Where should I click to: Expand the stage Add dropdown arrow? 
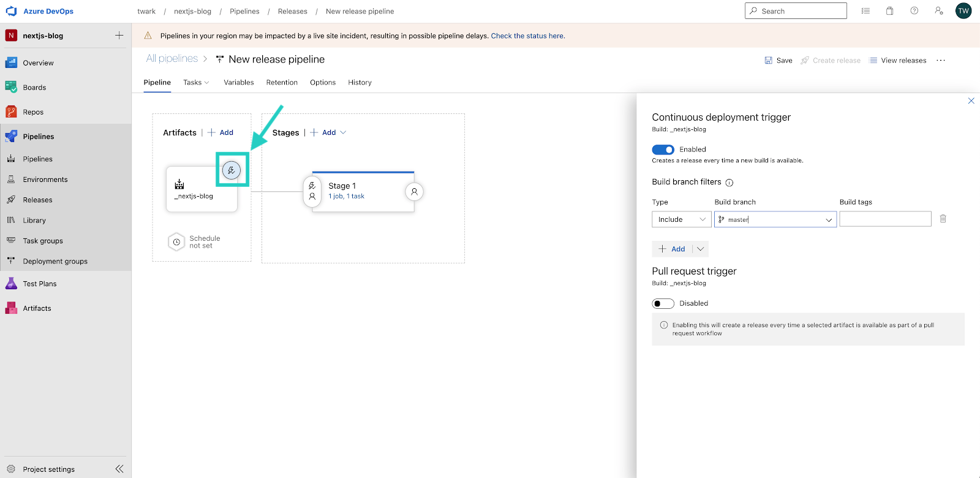click(x=343, y=132)
